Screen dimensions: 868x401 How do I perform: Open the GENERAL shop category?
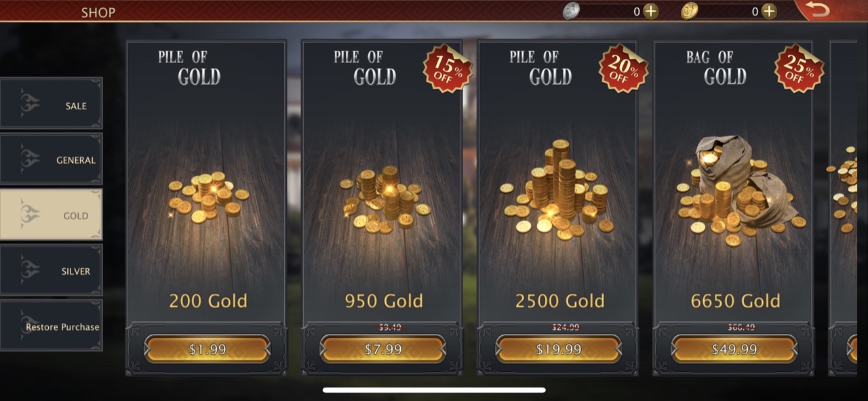(51, 159)
